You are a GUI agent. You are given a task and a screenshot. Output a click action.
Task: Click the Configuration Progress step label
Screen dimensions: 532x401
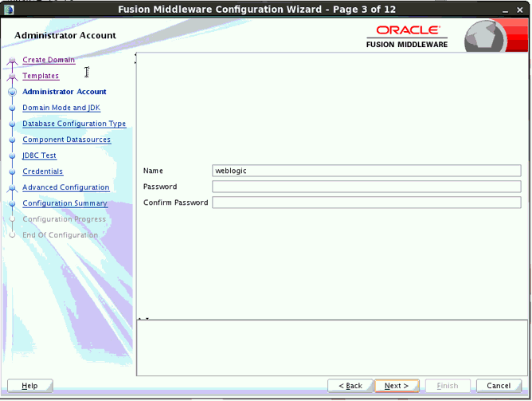click(x=65, y=219)
